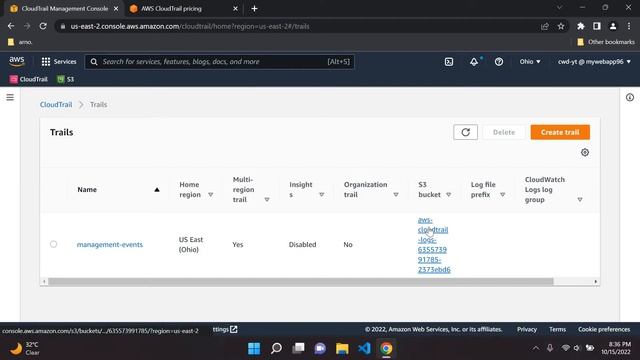Sort by Multi-region trail column
This screenshot has height=360, width=640.
click(x=267, y=200)
